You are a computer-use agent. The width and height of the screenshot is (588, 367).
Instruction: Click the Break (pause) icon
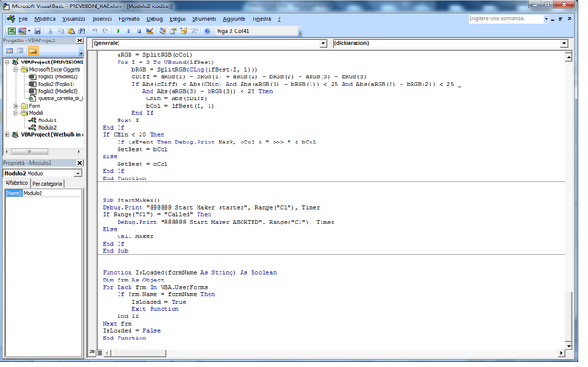coord(129,31)
